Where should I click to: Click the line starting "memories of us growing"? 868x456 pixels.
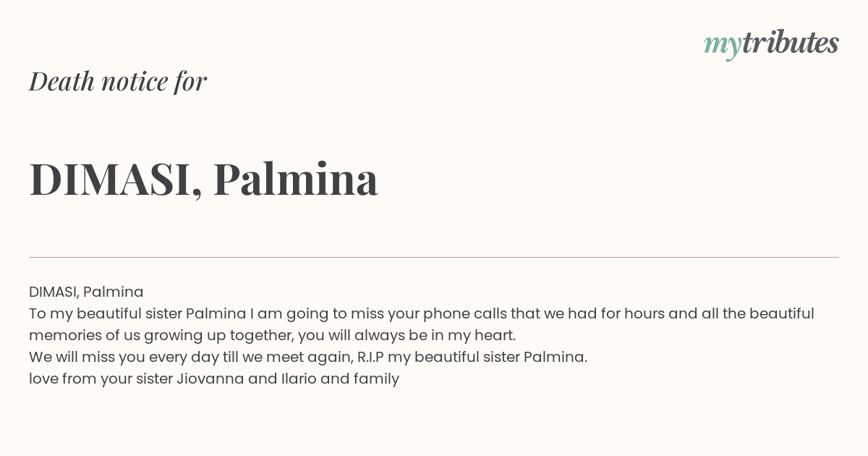(272, 335)
